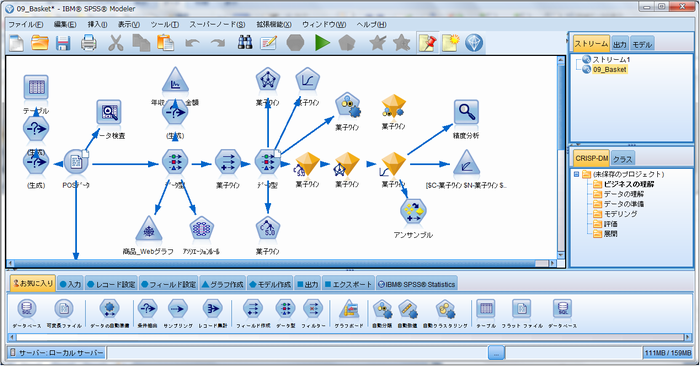The height and width of the screenshot is (366, 700).
Task: Open the ツール menu
Action: pos(164,25)
